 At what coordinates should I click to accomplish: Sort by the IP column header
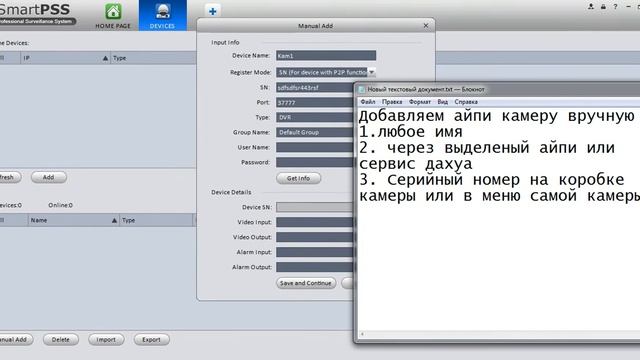pos(65,58)
